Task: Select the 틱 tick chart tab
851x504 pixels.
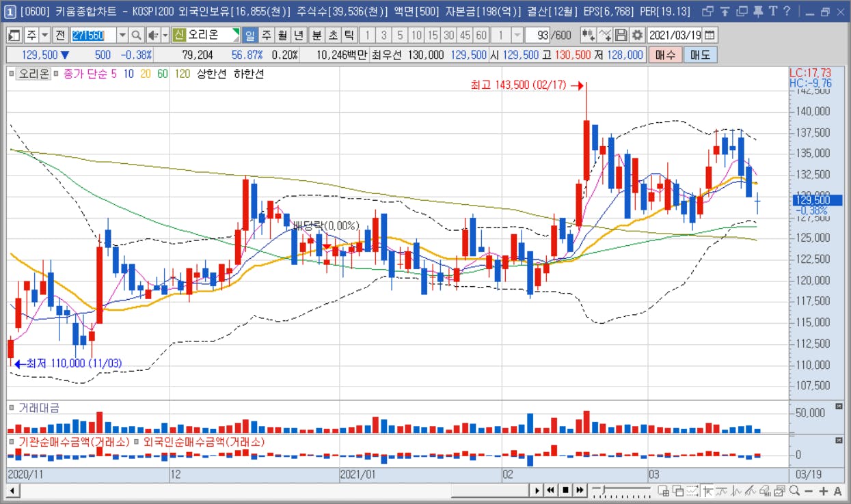Action: coord(349,35)
